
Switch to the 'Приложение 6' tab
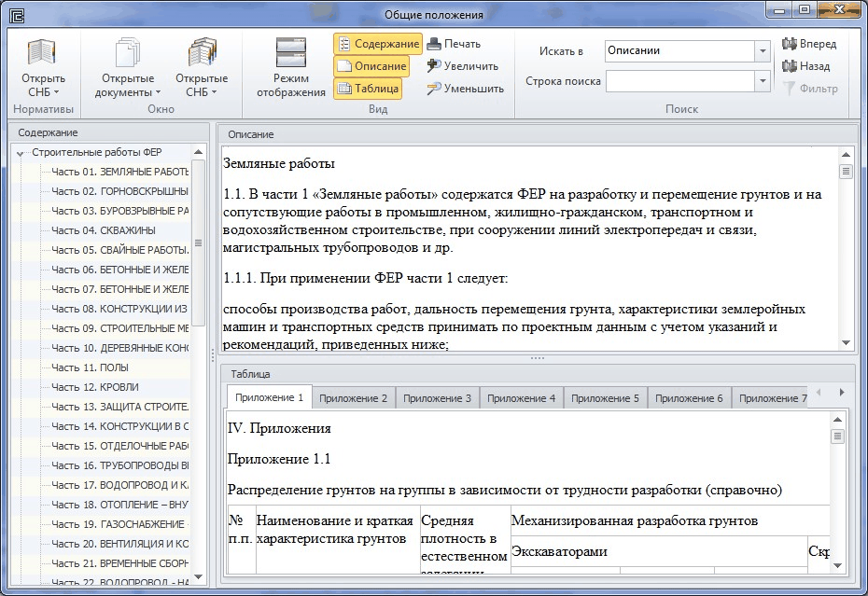(689, 398)
